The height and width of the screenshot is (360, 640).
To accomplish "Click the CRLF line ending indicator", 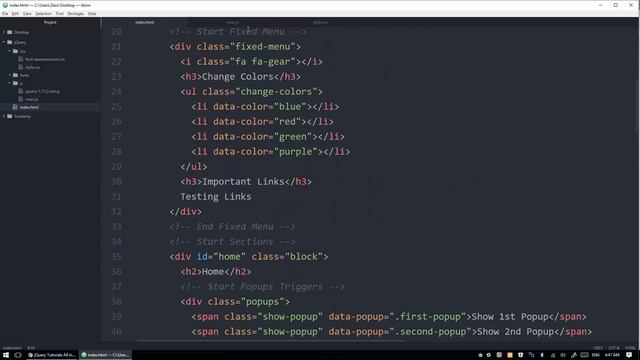I will tap(598, 348).
